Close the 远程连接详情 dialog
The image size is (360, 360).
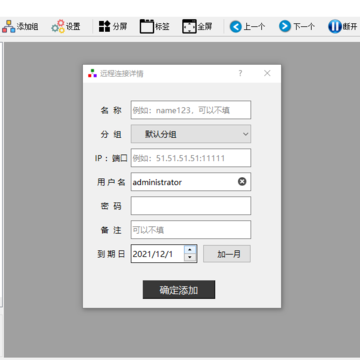coord(267,73)
